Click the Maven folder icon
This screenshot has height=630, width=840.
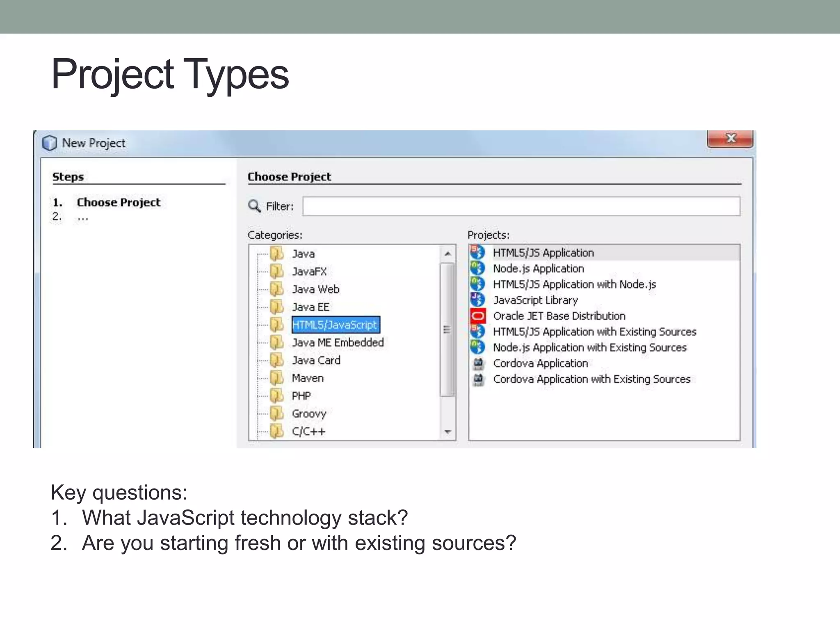[277, 378]
